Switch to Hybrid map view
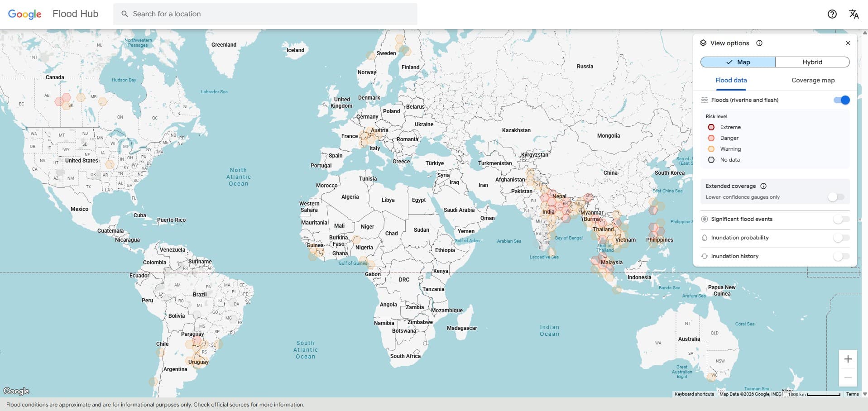Screen dimensions: 868x411 (x=812, y=62)
